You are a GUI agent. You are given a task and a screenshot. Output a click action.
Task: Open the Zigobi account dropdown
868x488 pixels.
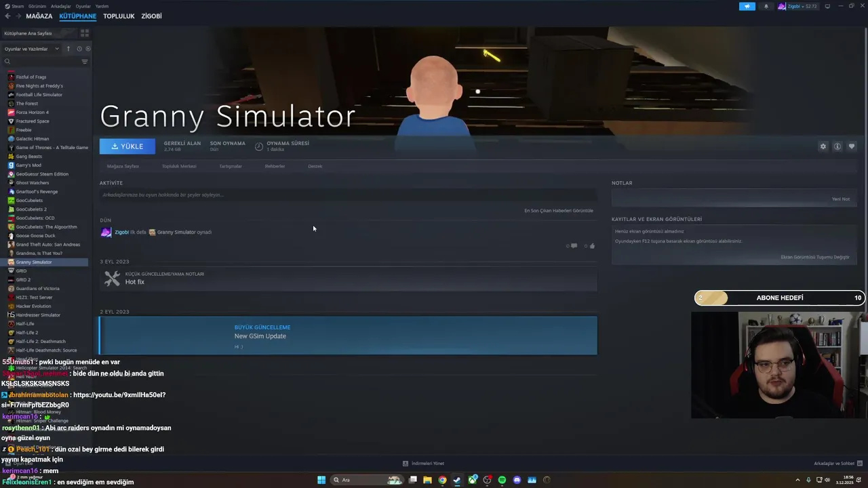[x=797, y=6]
